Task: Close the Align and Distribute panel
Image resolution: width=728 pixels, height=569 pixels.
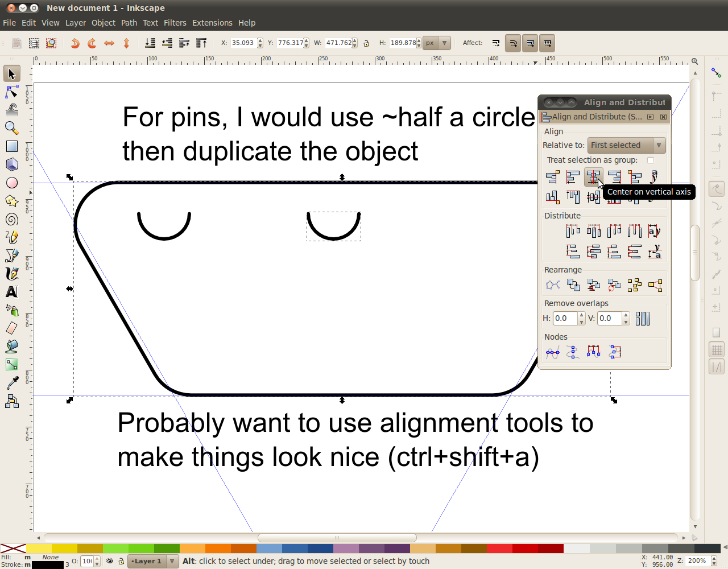Action: tap(663, 117)
